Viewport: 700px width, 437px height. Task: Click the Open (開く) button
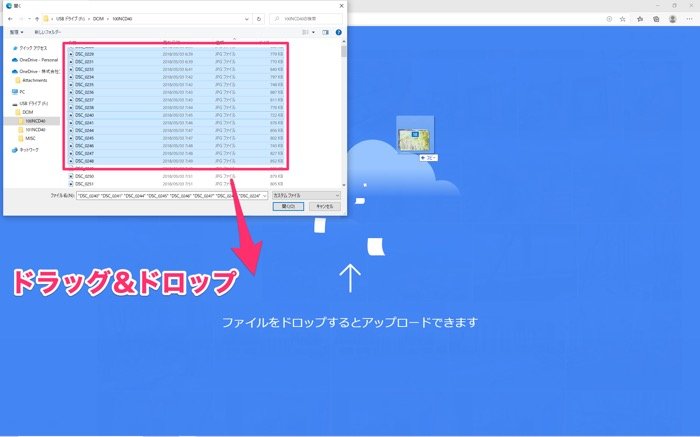point(288,206)
